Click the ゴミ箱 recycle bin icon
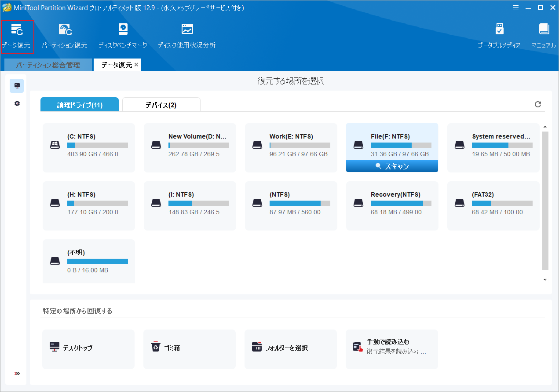This screenshot has height=392, width=559. click(156, 347)
